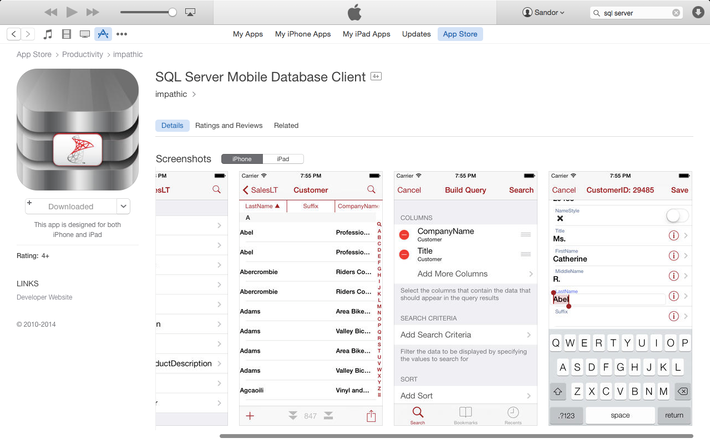This screenshot has height=443, width=710.
Task: Click the info icon beside Catherine
Action: click(674, 255)
